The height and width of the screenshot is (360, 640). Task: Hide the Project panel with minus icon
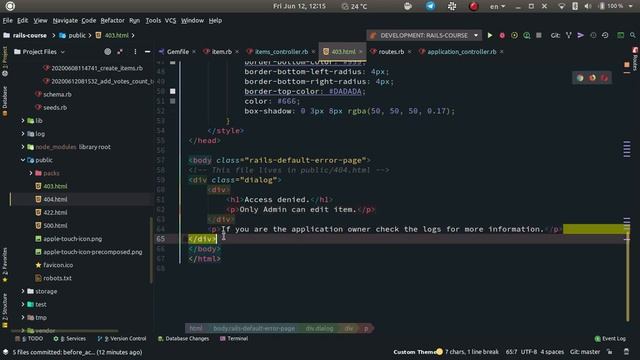point(147,52)
